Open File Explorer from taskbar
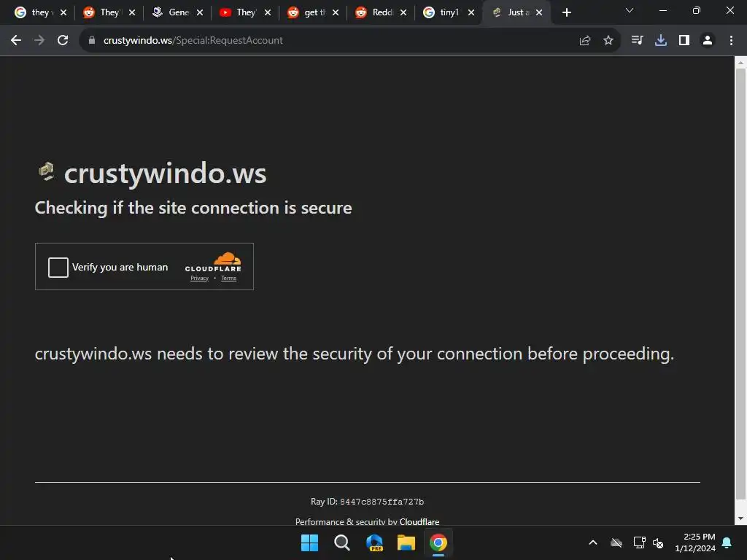 click(406, 542)
